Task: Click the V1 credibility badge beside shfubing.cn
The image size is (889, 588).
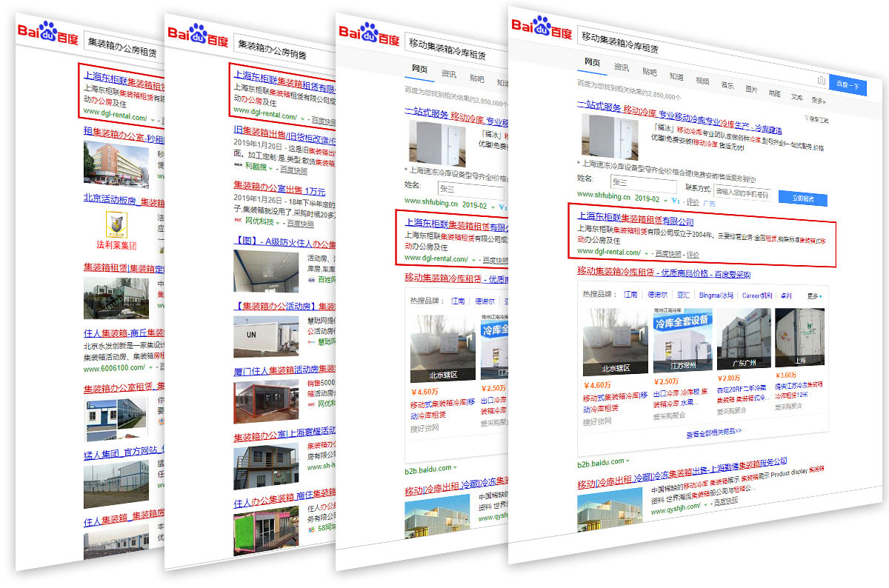Action: tap(675, 200)
